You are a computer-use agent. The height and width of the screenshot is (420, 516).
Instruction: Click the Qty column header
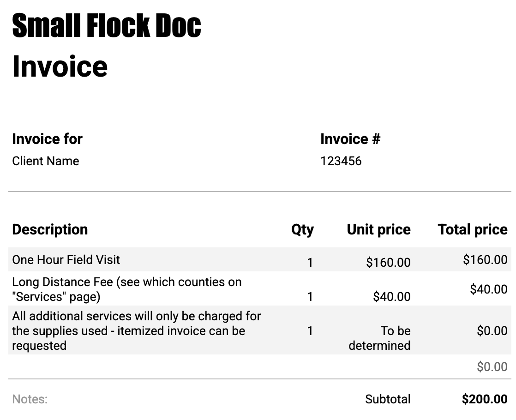(302, 229)
